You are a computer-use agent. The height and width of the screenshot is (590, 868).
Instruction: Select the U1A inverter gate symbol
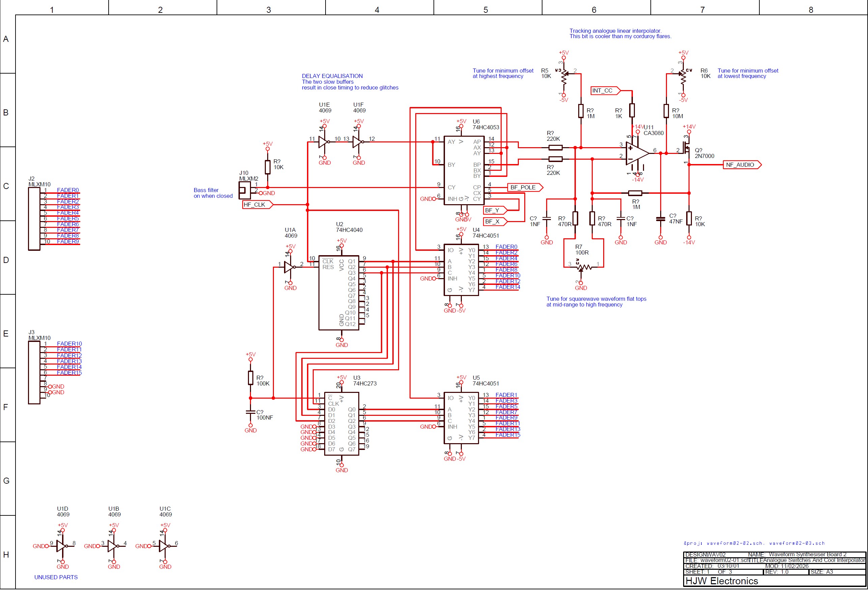(x=289, y=267)
